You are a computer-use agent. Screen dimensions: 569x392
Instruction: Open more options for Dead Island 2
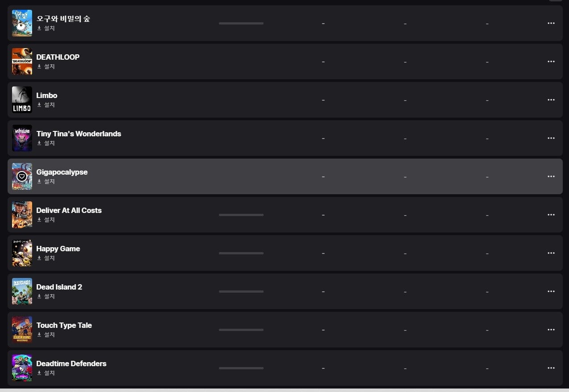point(551,291)
